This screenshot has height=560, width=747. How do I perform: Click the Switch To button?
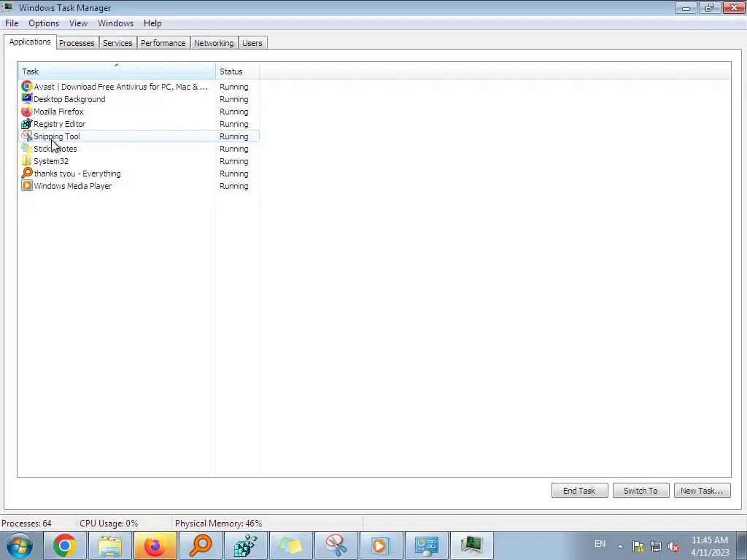(640, 491)
